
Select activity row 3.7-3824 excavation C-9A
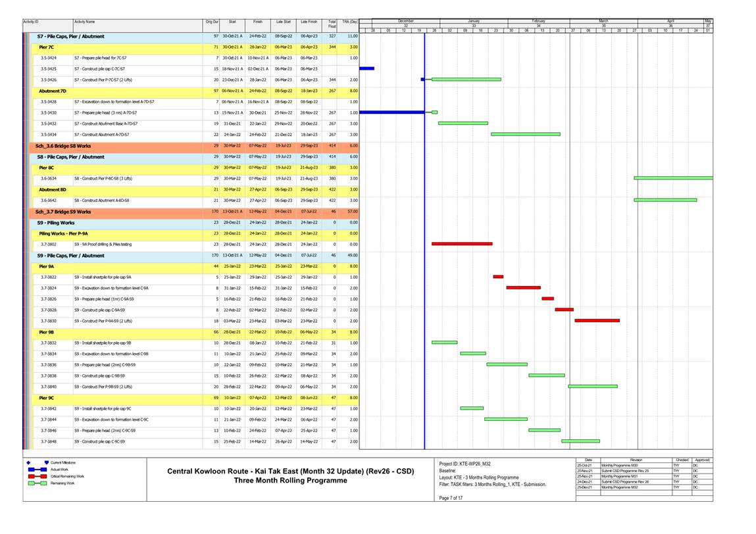(112, 288)
